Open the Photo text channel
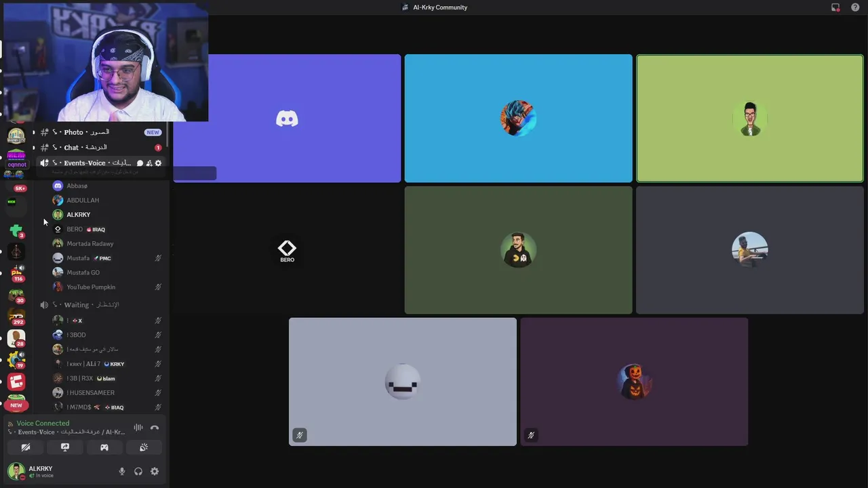The image size is (868, 488). click(x=100, y=132)
